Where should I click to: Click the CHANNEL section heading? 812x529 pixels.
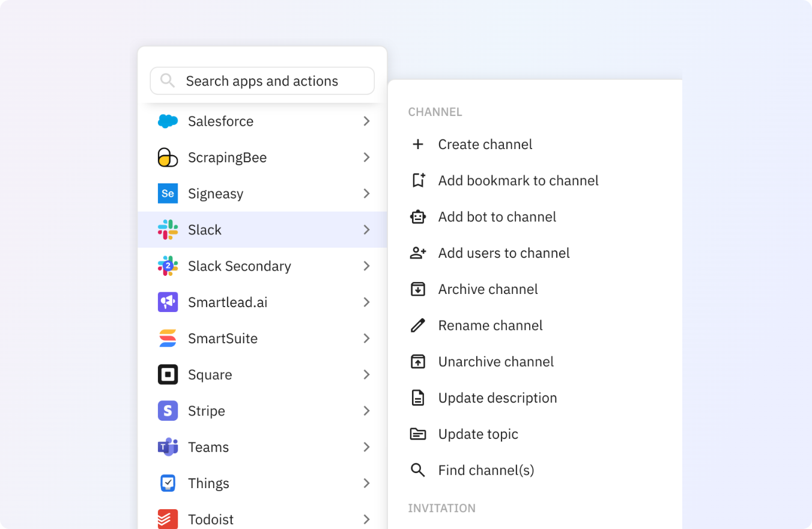pos(435,112)
